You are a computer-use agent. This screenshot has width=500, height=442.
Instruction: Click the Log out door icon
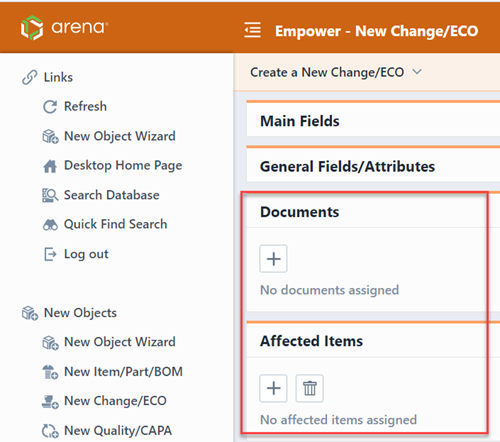[x=50, y=254]
